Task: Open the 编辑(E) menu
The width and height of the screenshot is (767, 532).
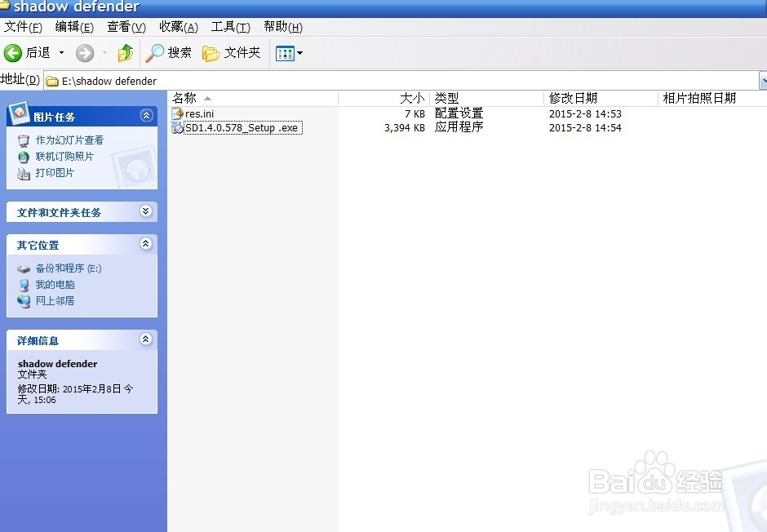Action: click(74, 27)
